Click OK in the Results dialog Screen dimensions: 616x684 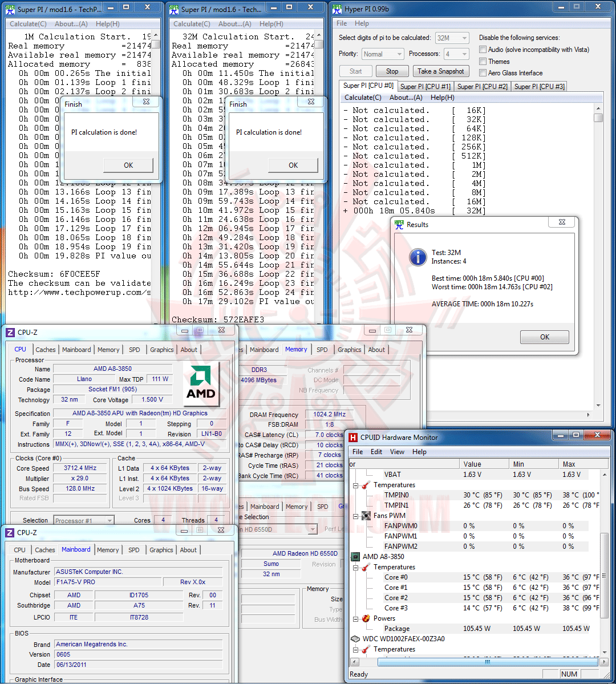click(x=545, y=337)
